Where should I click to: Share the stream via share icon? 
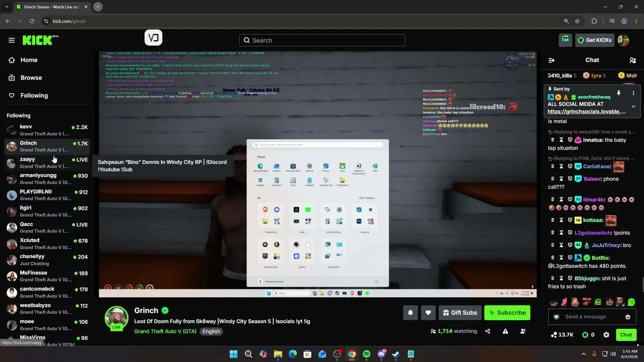click(488, 331)
